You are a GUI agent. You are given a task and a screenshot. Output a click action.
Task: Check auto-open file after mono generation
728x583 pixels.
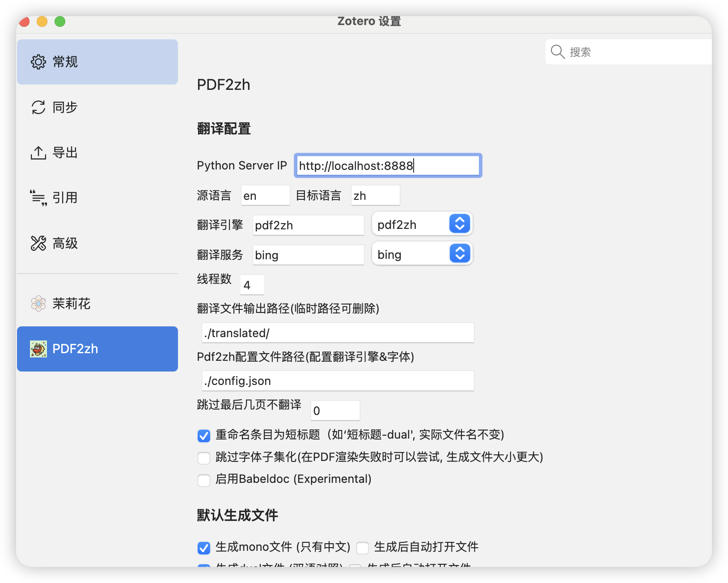363,548
